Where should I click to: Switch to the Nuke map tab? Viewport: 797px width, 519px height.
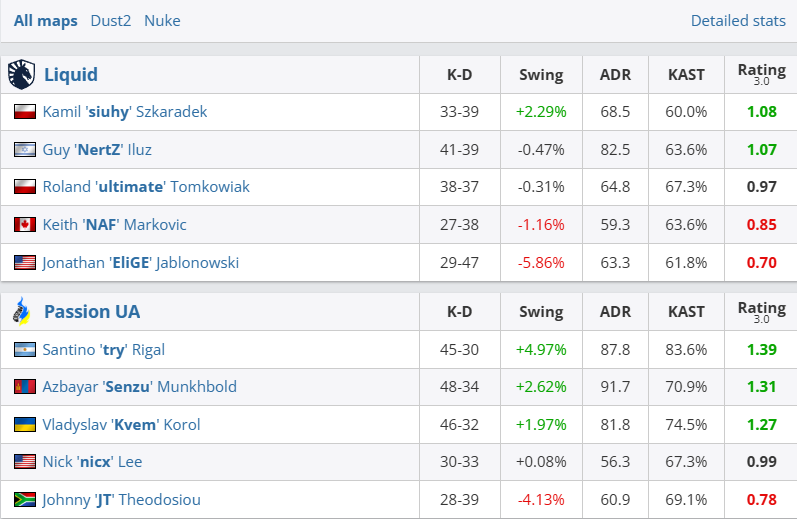point(162,20)
